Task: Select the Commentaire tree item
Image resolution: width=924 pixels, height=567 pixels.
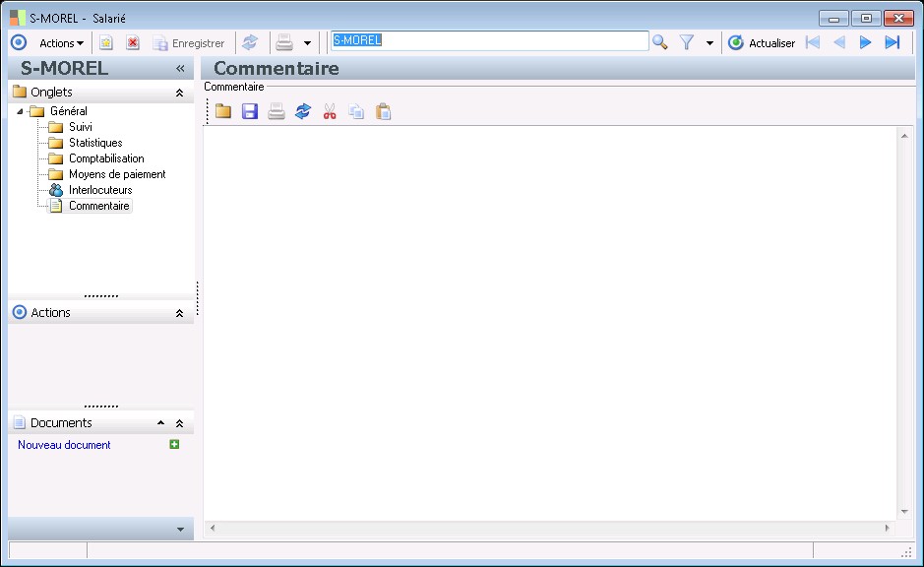Action: click(x=99, y=206)
